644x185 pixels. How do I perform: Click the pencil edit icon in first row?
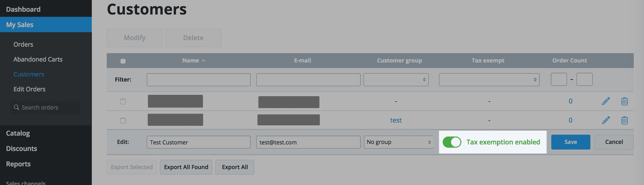606,101
